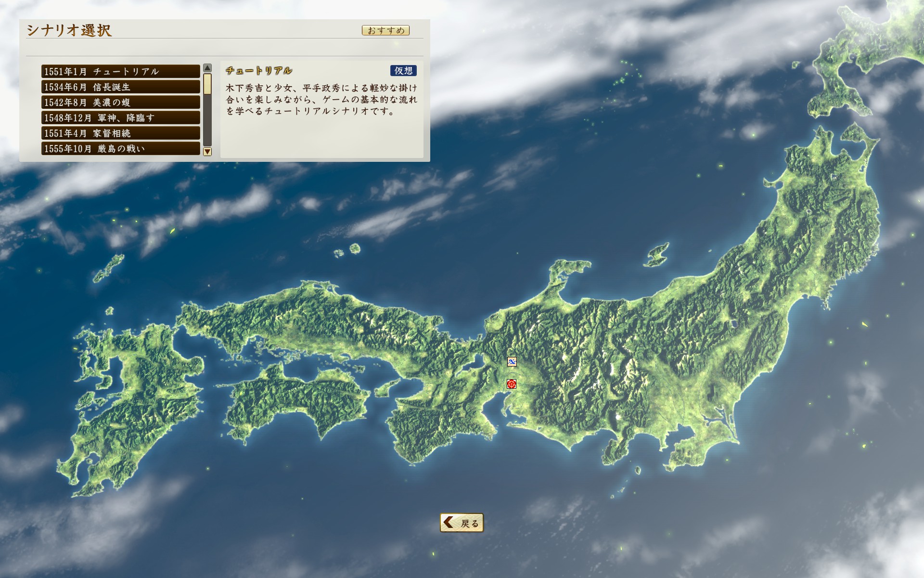Select scenario 1534年6月 信長誕生
Viewport: 924px width, 578px height.
[x=120, y=87]
